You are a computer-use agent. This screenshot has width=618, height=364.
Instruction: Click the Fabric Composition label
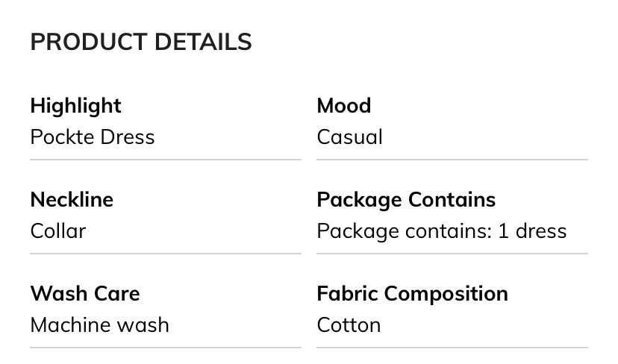click(x=412, y=294)
